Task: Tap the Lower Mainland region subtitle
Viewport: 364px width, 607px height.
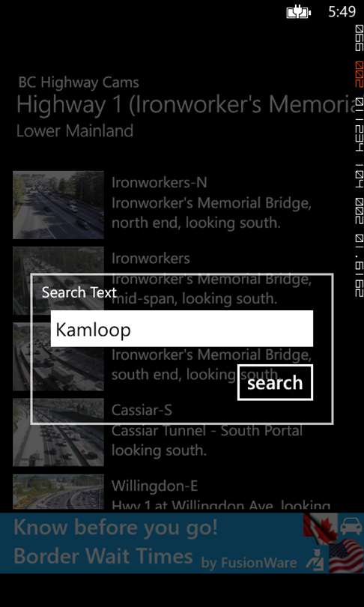Action: coord(75,131)
